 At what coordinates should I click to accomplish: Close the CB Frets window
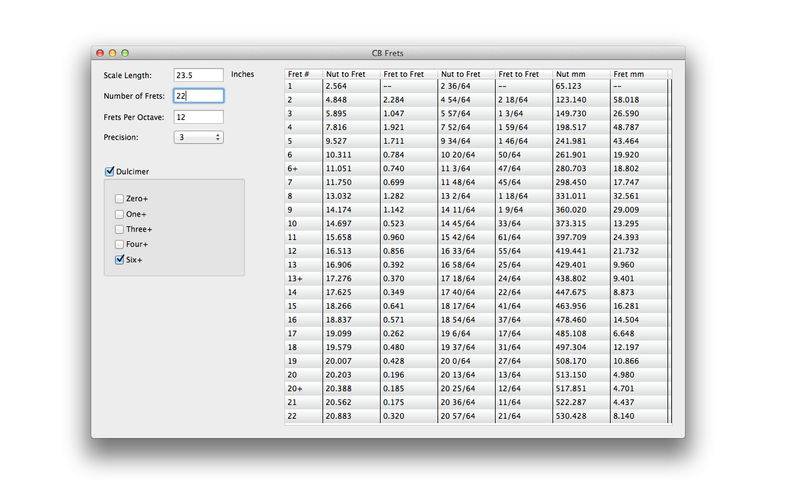pos(100,53)
